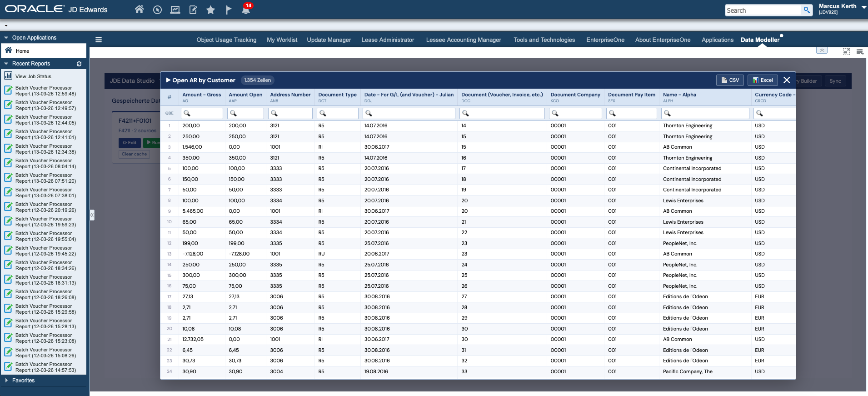Click in the top Search field
Image resolution: width=868 pixels, height=396 pixels.
click(763, 10)
